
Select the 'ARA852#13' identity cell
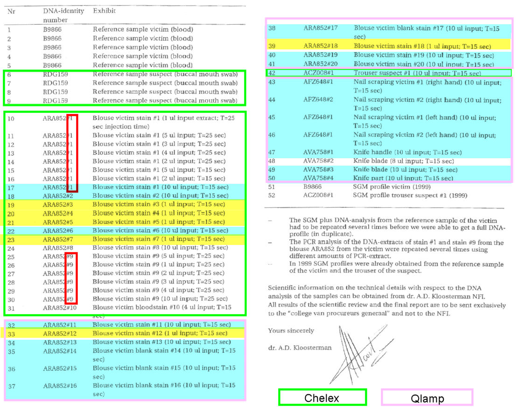click(59, 343)
